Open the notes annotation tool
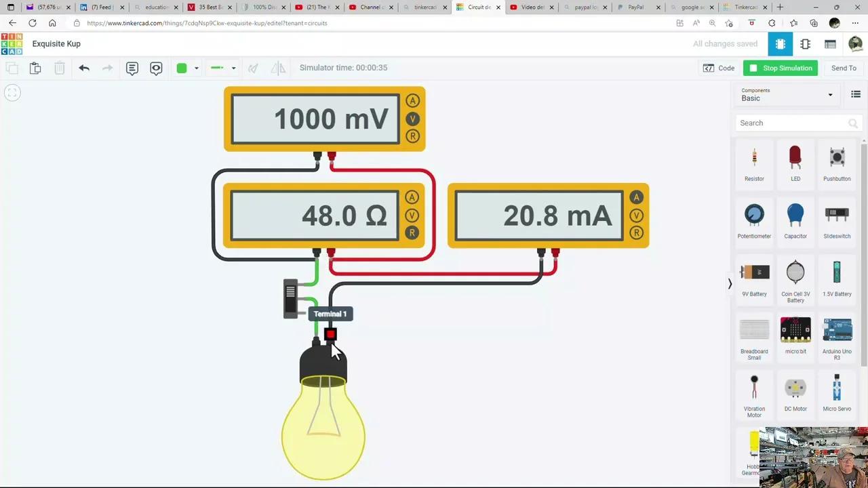 132,68
